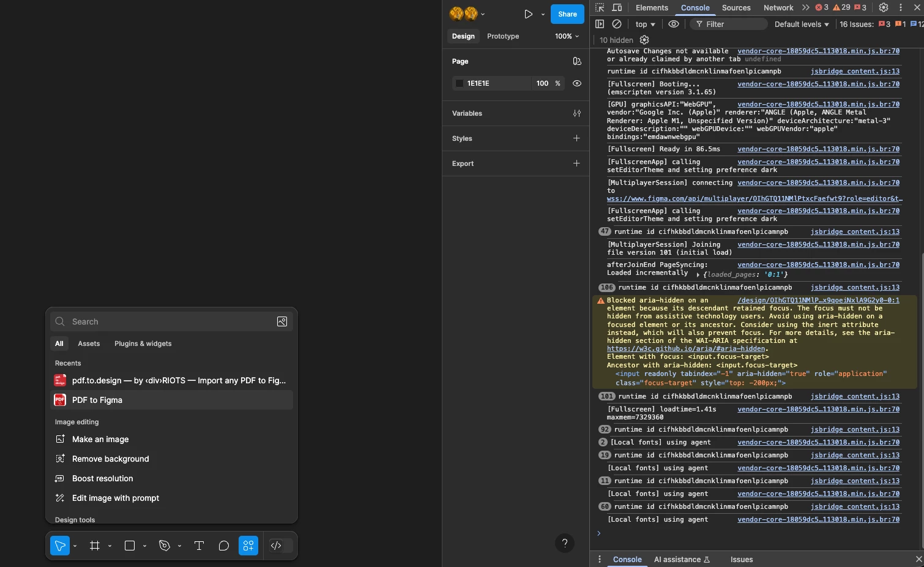Choose Make an image
The height and width of the screenshot is (567, 924).
pos(171,439)
